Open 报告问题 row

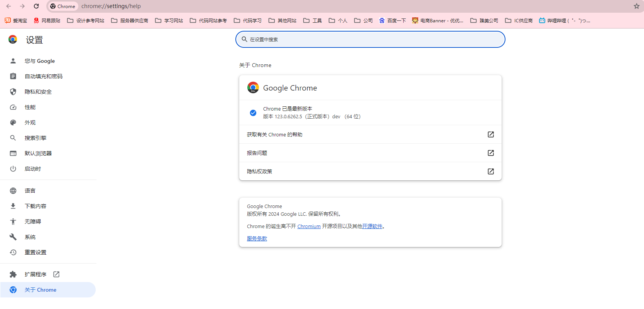370,153
